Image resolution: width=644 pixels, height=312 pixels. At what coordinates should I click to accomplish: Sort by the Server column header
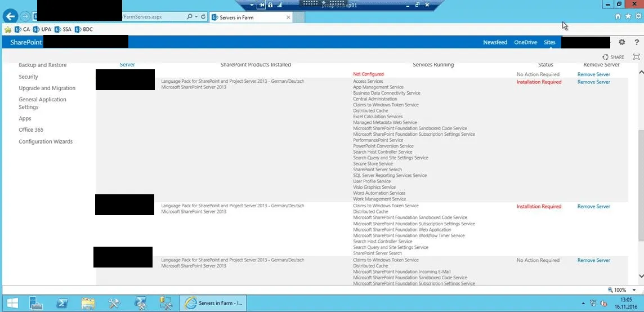(127, 65)
